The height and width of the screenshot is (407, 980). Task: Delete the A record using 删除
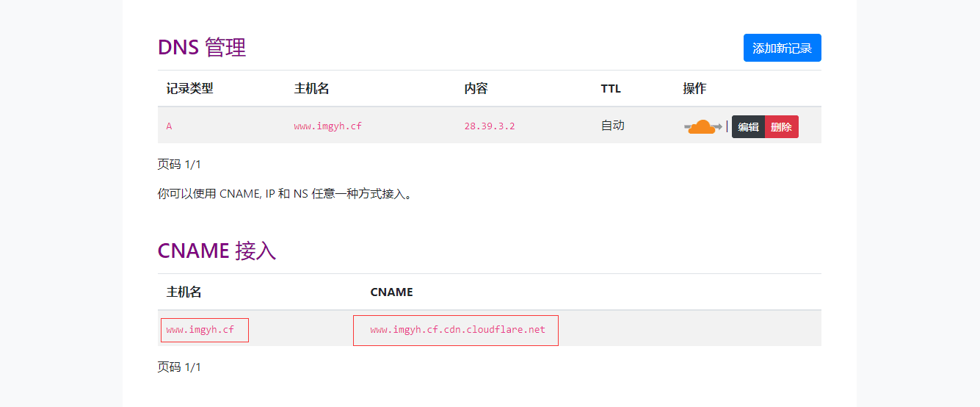coord(781,126)
